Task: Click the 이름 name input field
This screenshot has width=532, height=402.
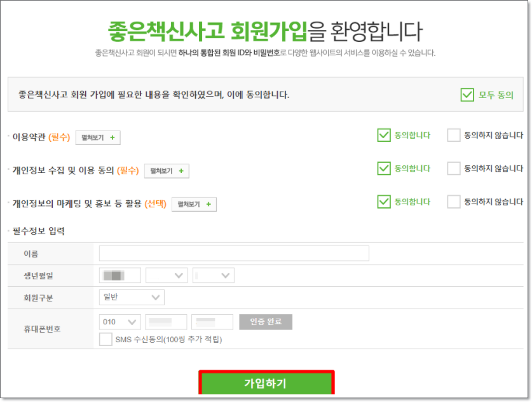Action: (x=234, y=253)
